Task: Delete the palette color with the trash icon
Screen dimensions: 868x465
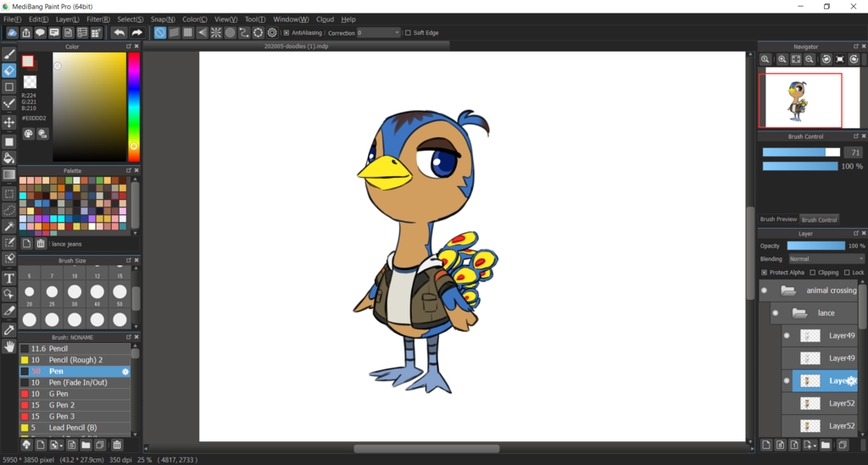Action: click(41, 243)
